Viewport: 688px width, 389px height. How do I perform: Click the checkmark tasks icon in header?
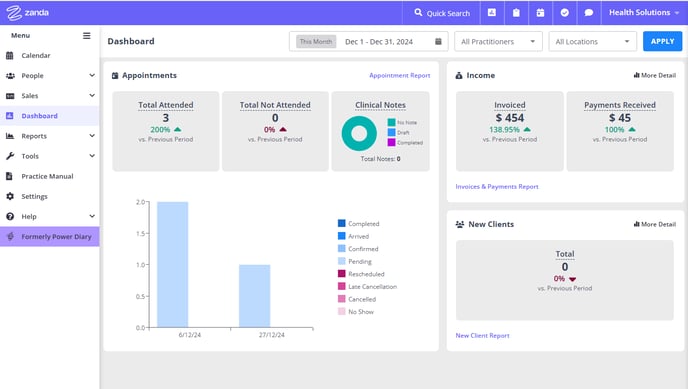click(x=565, y=13)
